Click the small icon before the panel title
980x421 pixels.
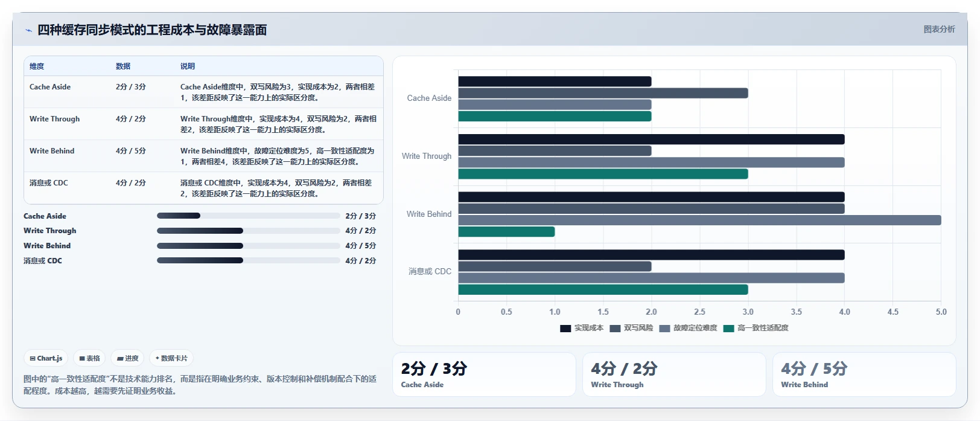click(28, 30)
